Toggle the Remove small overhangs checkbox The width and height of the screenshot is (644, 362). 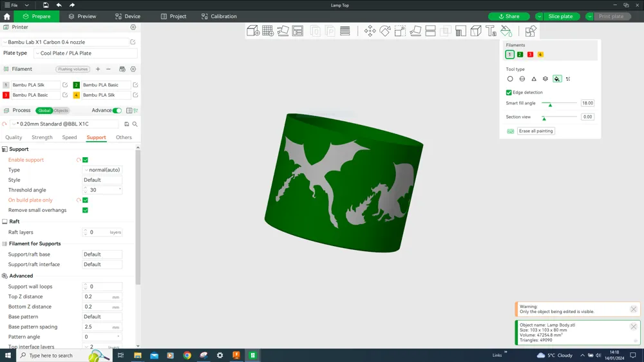tap(86, 210)
